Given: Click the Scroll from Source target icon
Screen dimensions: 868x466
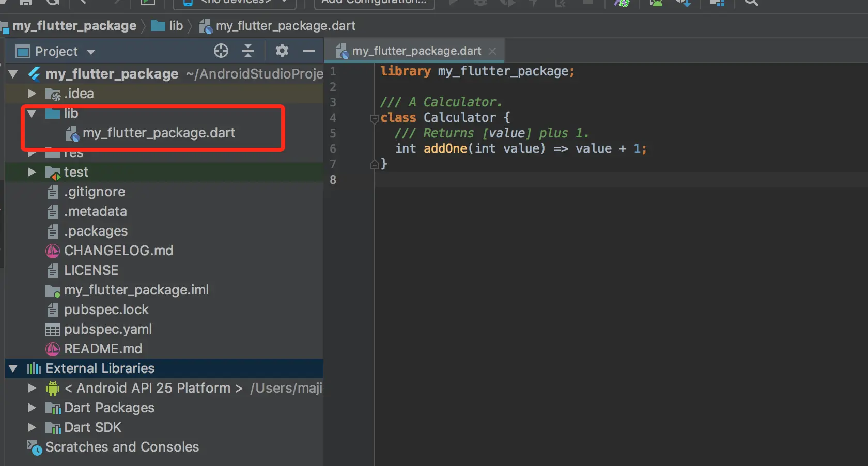Looking at the screenshot, I should (221, 51).
